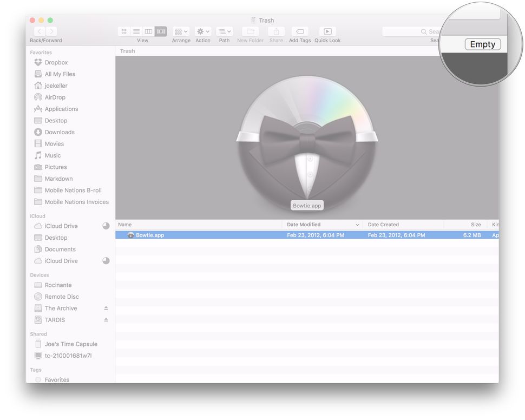Click the Empty trash button

(x=482, y=44)
